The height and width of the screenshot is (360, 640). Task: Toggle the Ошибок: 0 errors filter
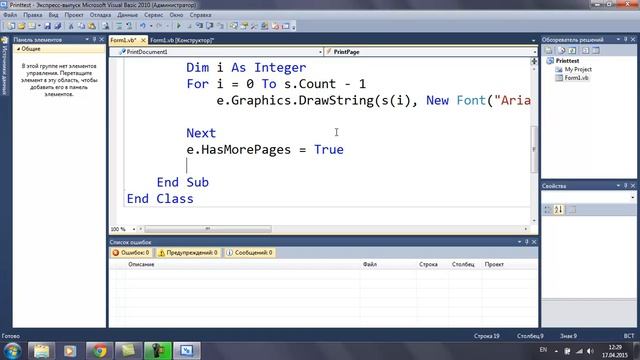coord(131,253)
